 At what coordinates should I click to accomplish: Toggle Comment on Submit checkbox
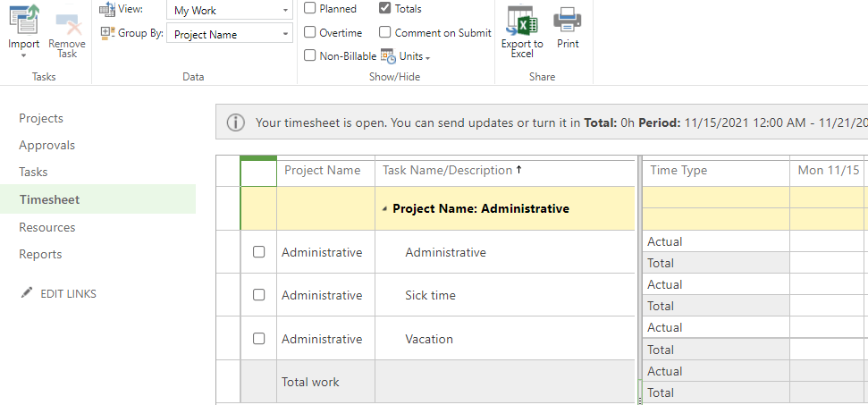pyautogui.click(x=384, y=32)
